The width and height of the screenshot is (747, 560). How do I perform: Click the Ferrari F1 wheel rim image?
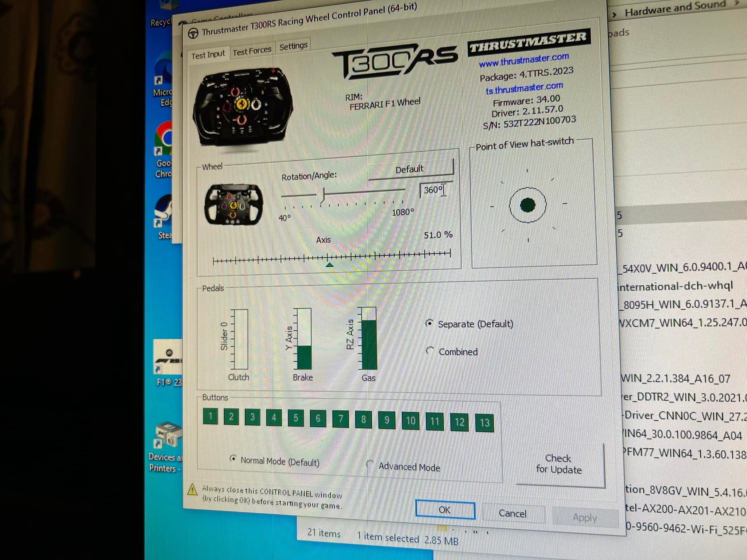(x=243, y=107)
